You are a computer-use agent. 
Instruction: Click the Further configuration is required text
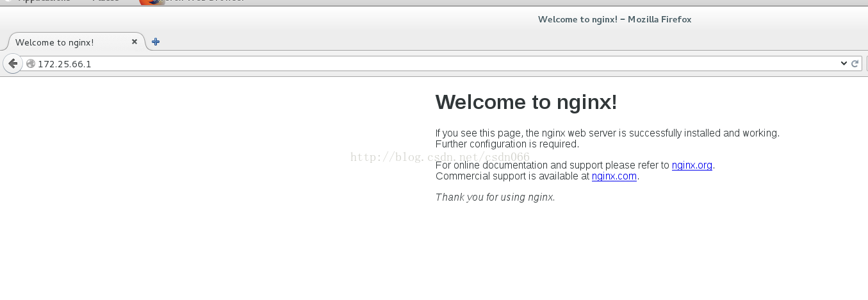pyautogui.click(x=507, y=144)
